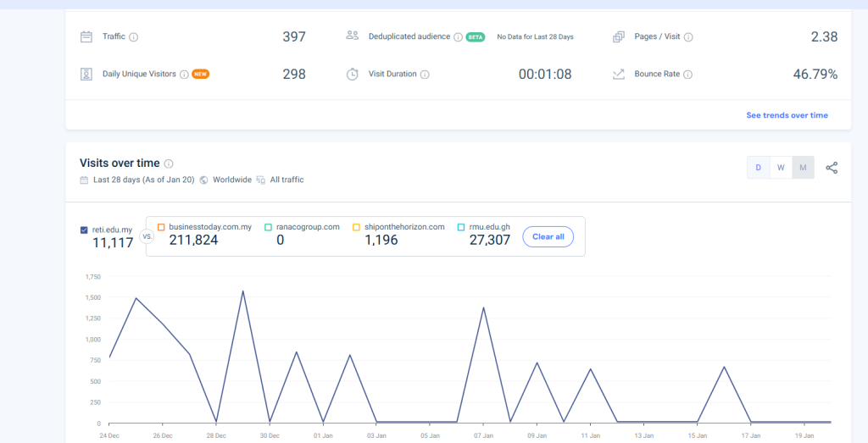The image size is (868, 443).
Task: Click the BETA badge on Deduplicated audience
Action: [475, 37]
